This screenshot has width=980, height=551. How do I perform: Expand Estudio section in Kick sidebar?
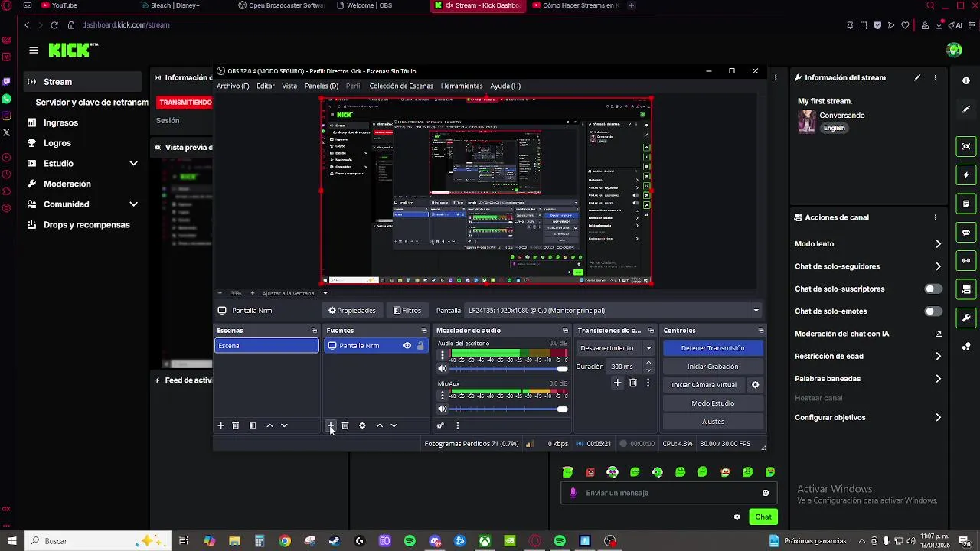[x=133, y=163]
